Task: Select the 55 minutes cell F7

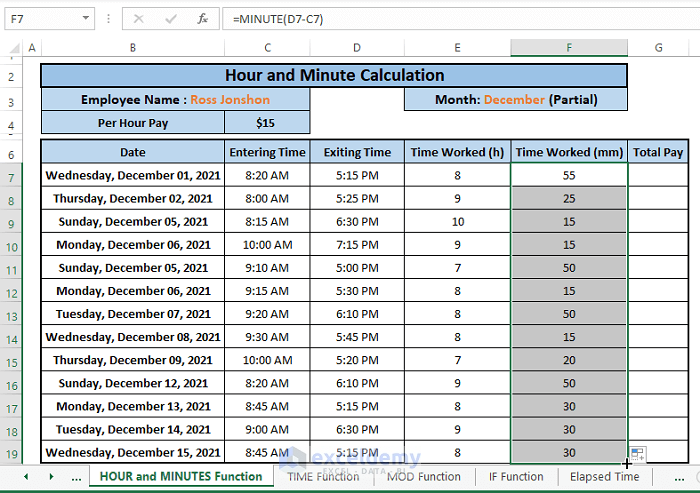Action: pos(569,175)
